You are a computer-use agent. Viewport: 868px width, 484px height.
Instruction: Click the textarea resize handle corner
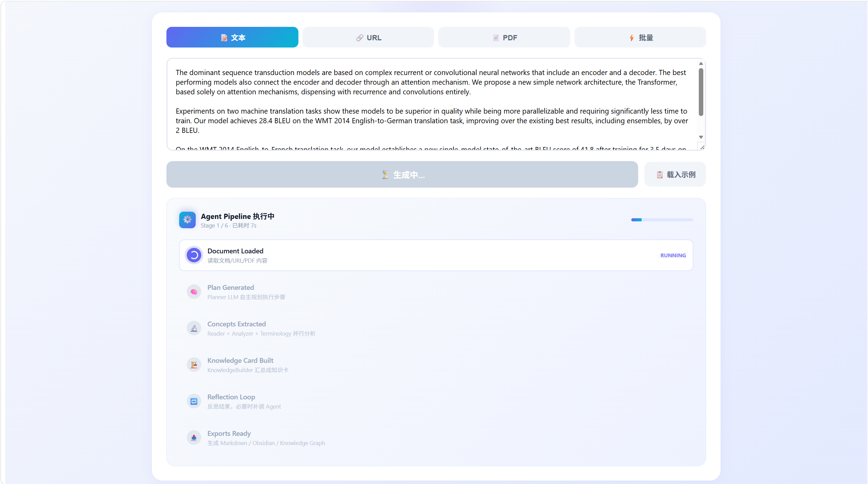coord(702,147)
